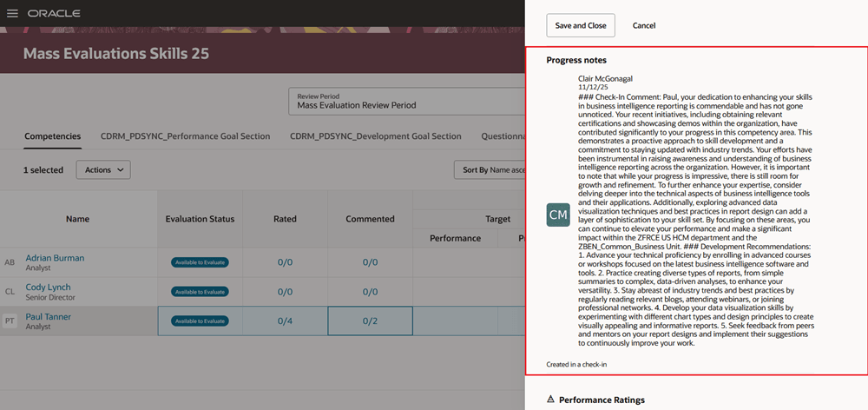Click the 11/12/25 note date
This screenshot has width=868, height=410.
[593, 87]
